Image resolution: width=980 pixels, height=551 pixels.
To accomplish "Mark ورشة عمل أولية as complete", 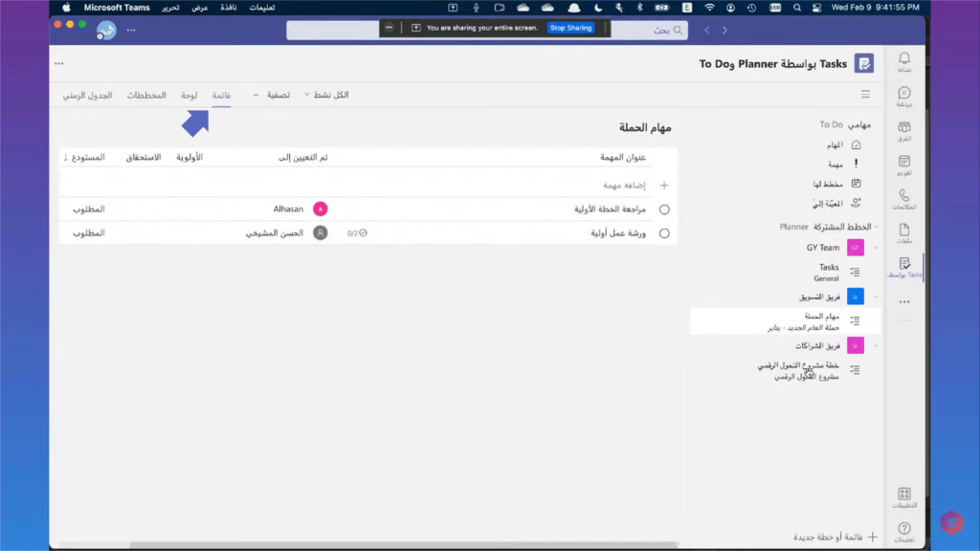I will point(664,233).
